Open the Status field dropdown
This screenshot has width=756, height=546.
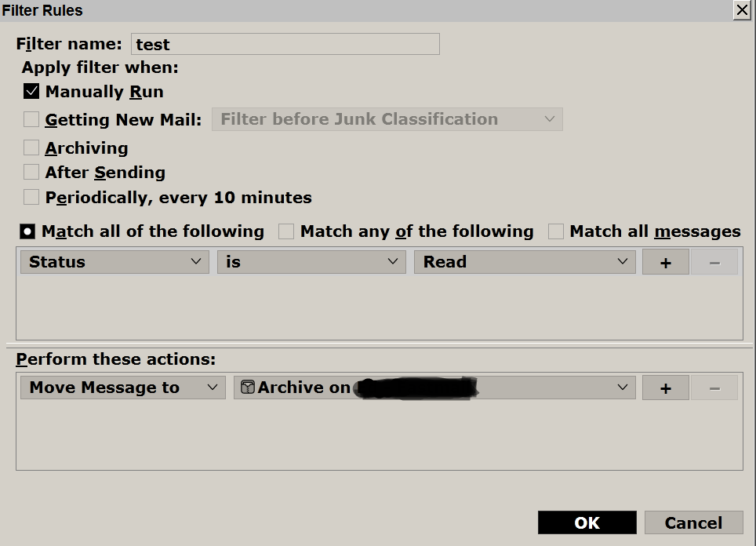coord(114,262)
